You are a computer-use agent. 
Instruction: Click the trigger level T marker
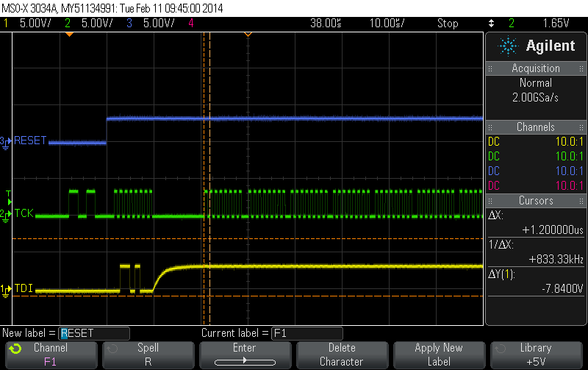[x=9, y=197]
